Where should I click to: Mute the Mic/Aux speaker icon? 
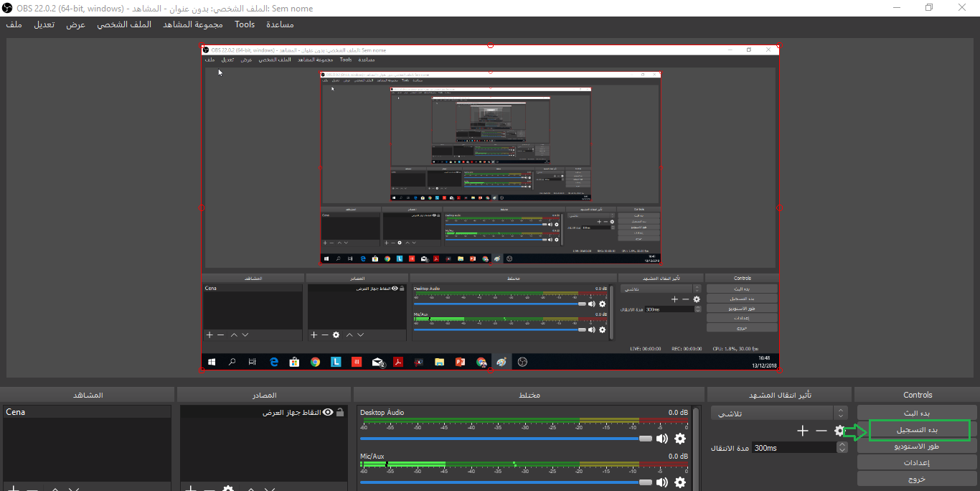(662, 482)
